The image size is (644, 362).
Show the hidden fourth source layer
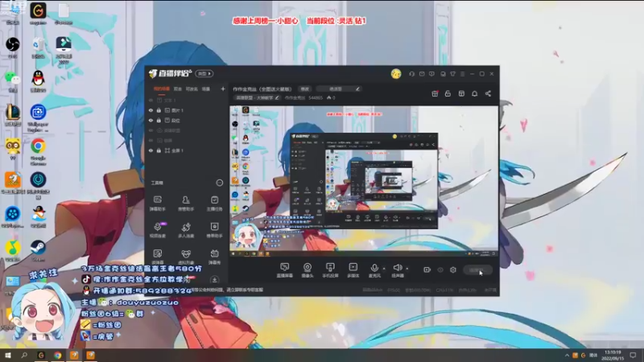(x=151, y=130)
